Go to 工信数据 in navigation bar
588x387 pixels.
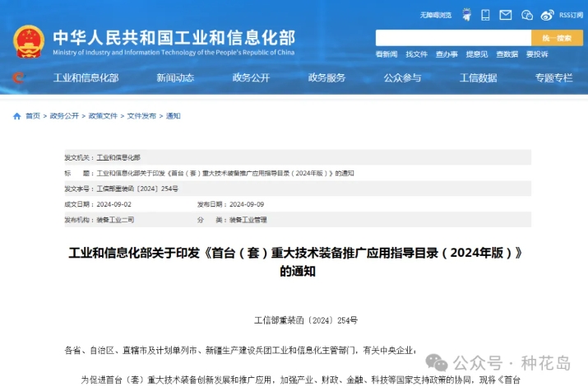478,78
